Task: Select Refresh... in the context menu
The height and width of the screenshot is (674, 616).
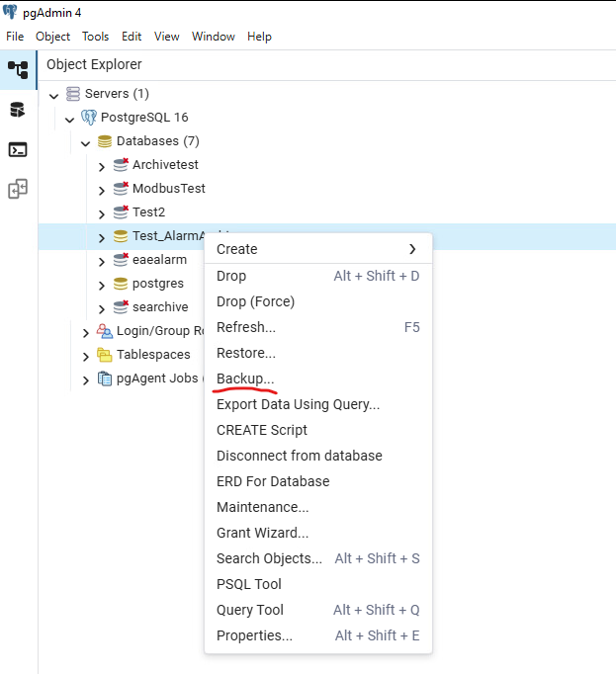Action: (318, 327)
